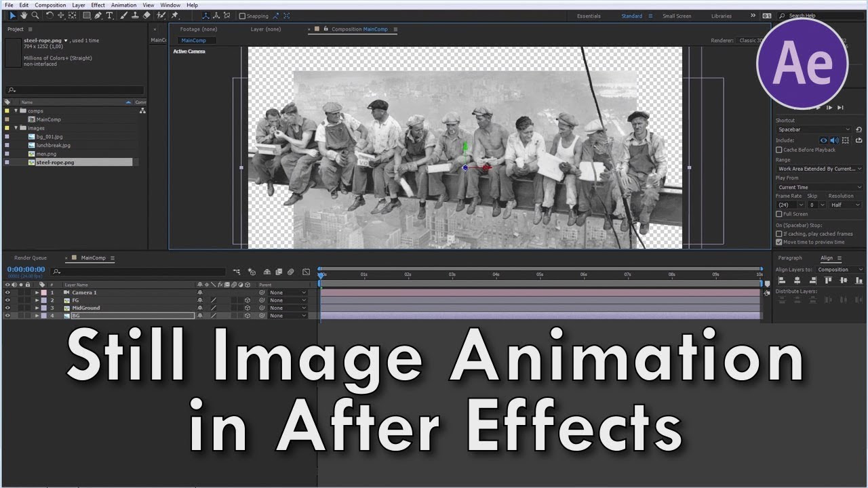The height and width of the screenshot is (488, 868).
Task: Switch to the Libraries workspace
Action: (x=722, y=16)
